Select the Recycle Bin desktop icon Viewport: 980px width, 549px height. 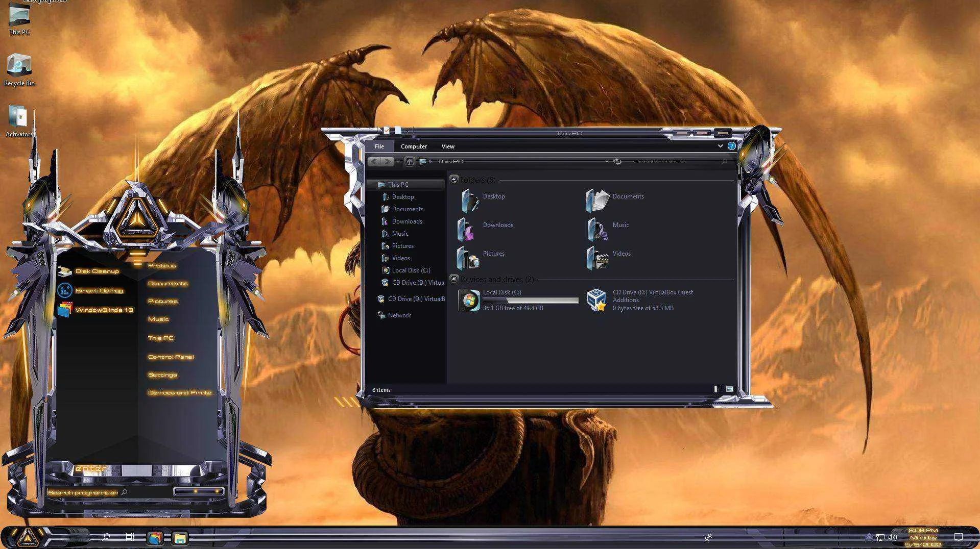(19, 70)
